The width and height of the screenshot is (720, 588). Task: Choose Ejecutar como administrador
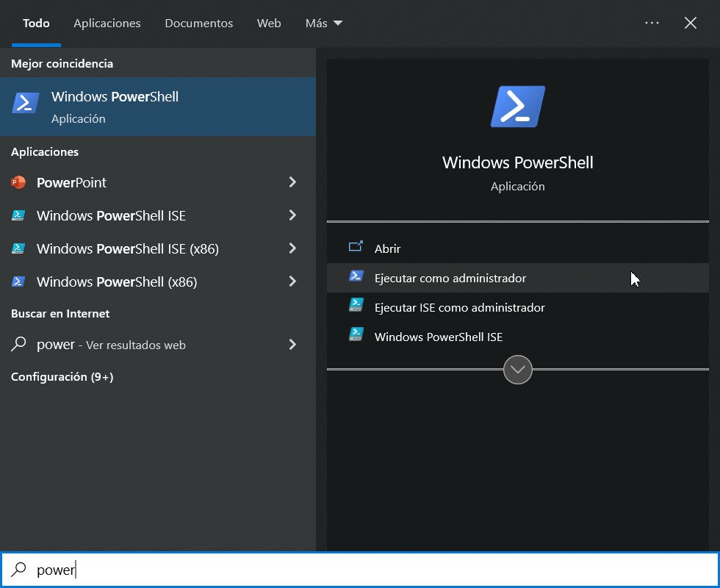518,278
